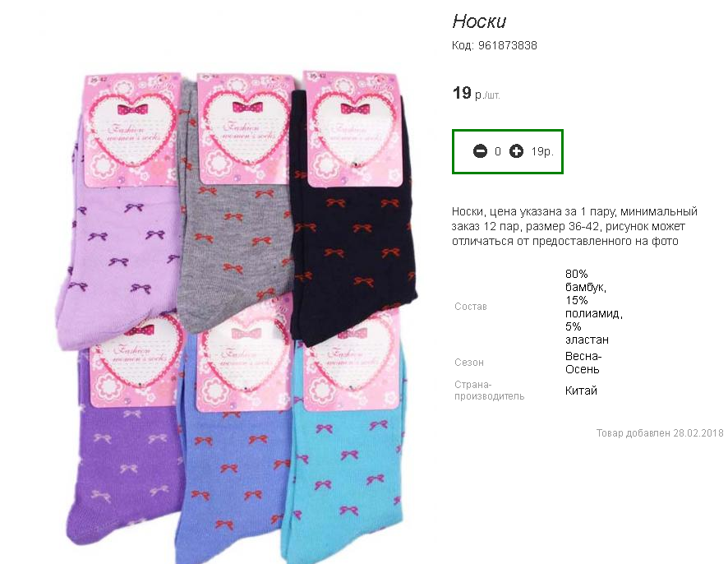This screenshot has height=564, width=728.
Task: Click the minus icon to decrease quantity
Action: point(480,151)
